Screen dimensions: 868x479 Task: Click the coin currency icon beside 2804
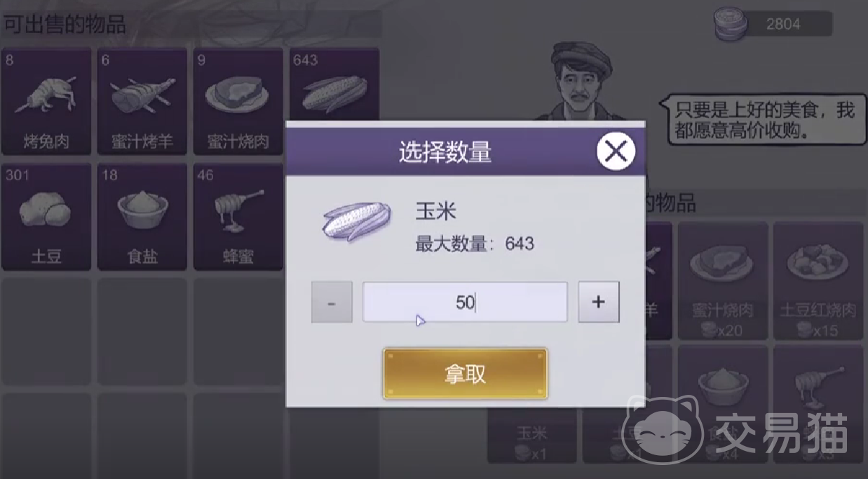pyautogui.click(x=729, y=25)
